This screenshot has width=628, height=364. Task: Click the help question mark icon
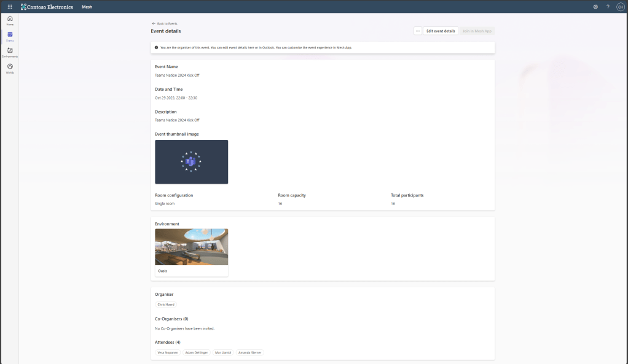tap(608, 7)
